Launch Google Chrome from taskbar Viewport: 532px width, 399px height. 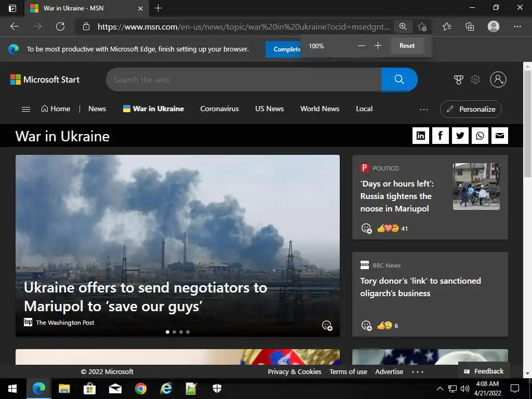click(x=140, y=389)
